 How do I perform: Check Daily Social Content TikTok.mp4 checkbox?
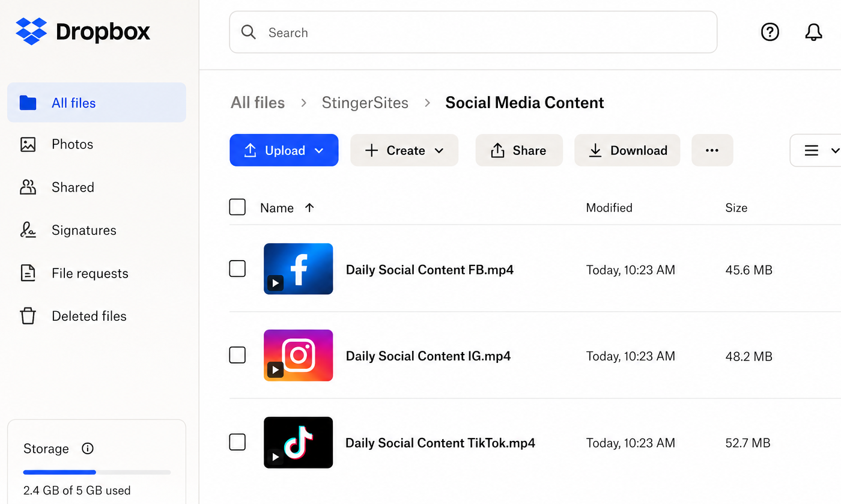[x=237, y=442]
